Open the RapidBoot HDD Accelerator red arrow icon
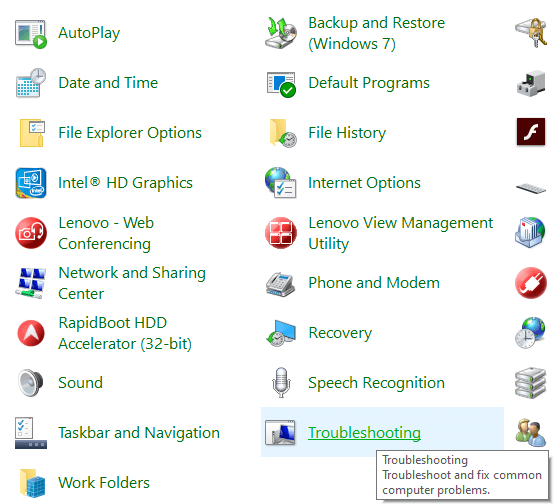This screenshot has width=554, height=504. tap(31, 333)
